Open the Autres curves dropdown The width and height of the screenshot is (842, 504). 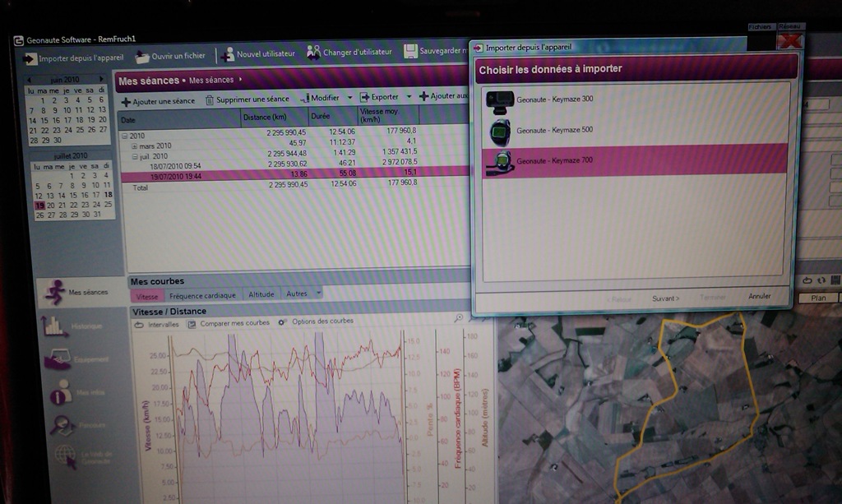(303, 294)
